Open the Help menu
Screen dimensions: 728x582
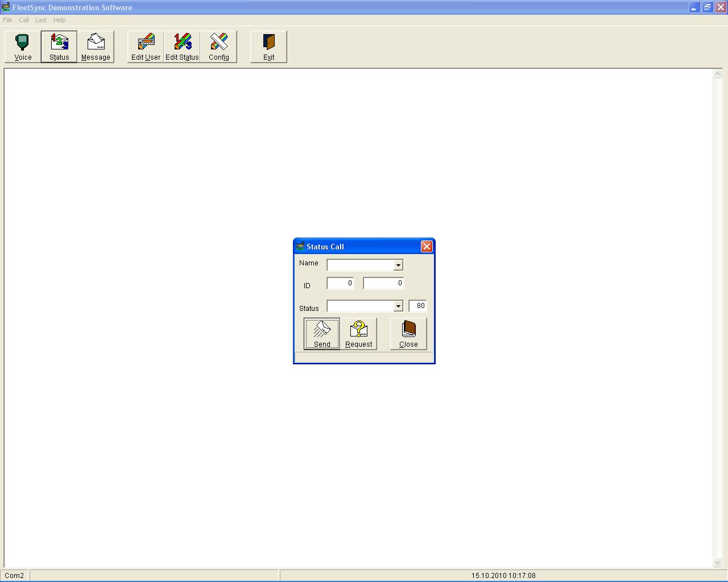(60, 20)
